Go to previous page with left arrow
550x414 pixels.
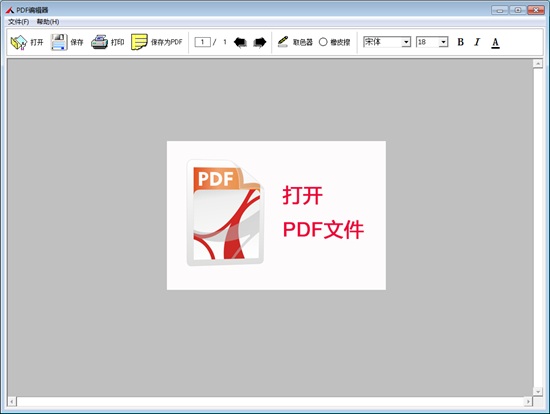click(x=240, y=42)
